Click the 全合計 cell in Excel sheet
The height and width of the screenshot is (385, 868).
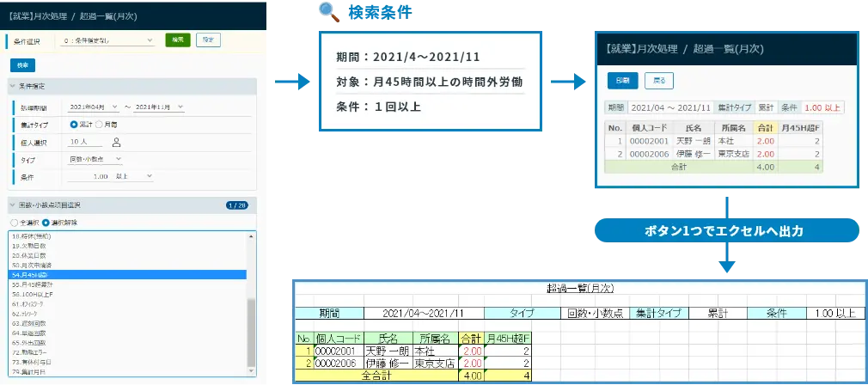[377, 376]
